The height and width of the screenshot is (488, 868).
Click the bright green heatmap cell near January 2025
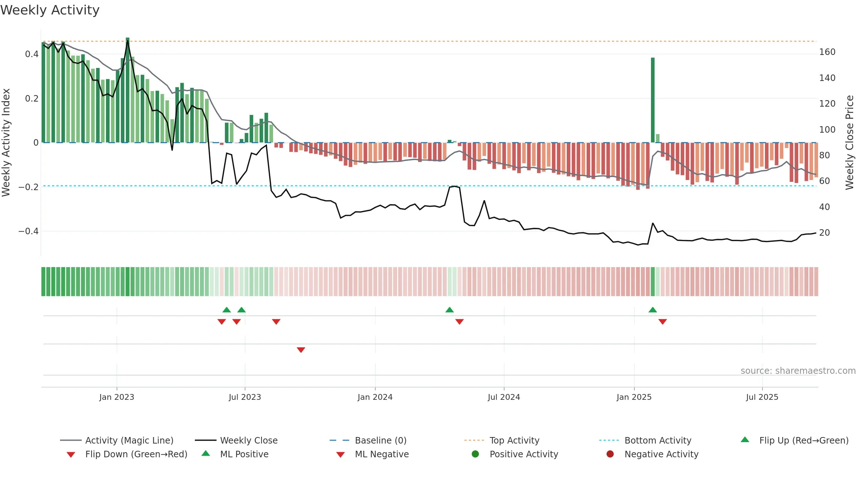653,282
